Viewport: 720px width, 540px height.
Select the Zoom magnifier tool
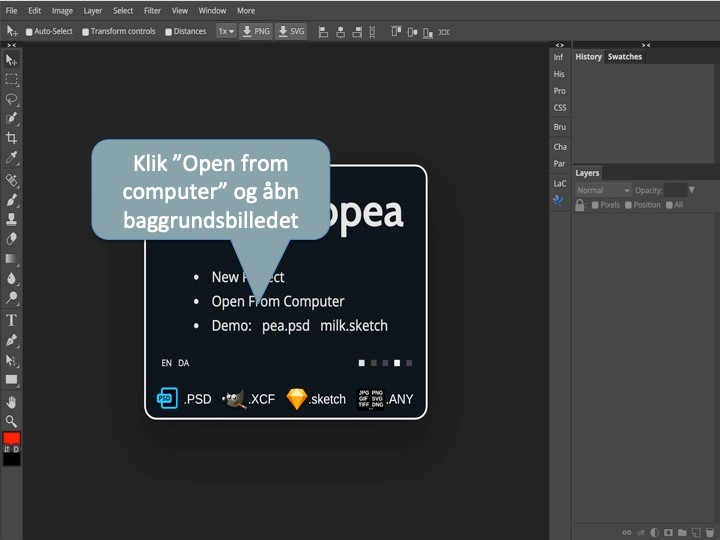point(11,422)
